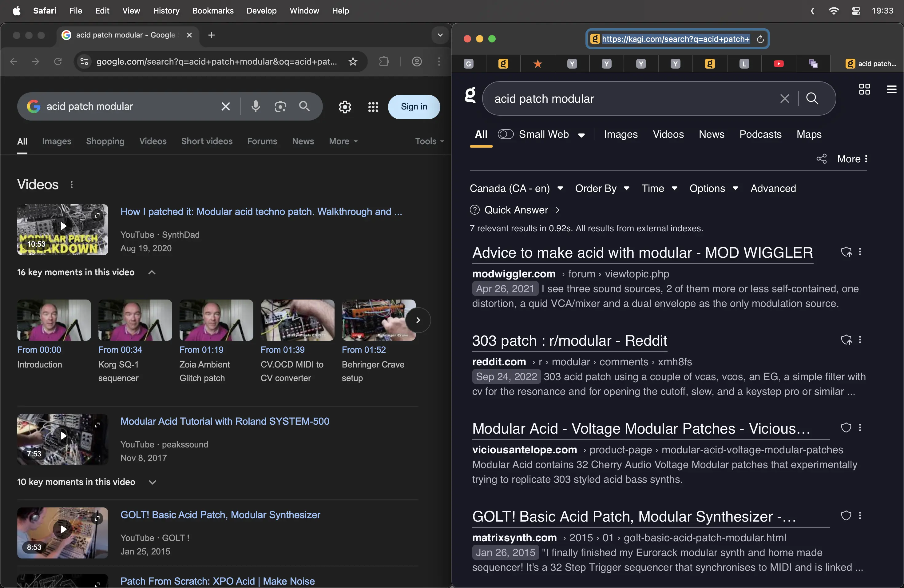Expand the 10 key moments section

pos(152,482)
